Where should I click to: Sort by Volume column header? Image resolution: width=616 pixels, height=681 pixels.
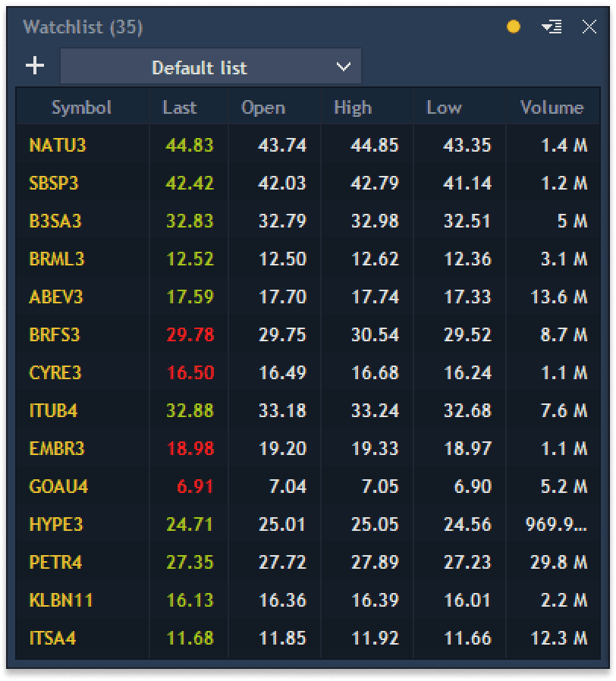click(552, 108)
